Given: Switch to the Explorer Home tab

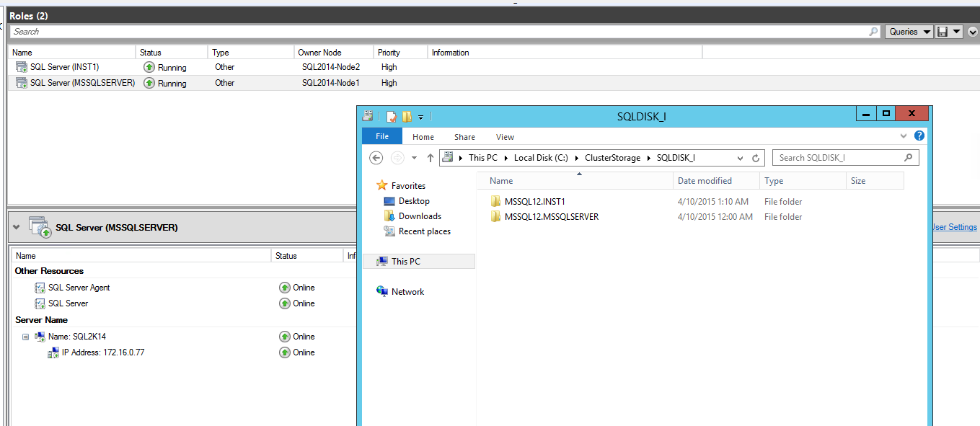Looking at the screenshot, I should (x=423, y=137).
